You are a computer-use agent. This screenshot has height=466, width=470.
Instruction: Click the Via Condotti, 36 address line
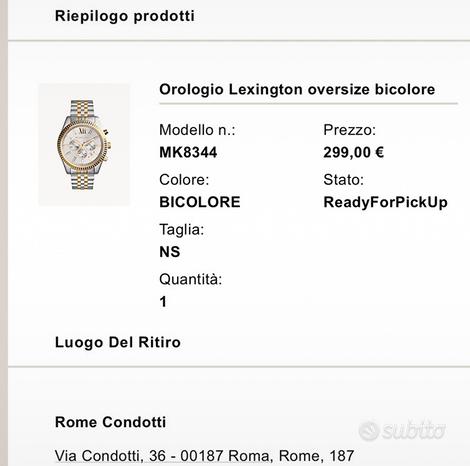point(204,456)
